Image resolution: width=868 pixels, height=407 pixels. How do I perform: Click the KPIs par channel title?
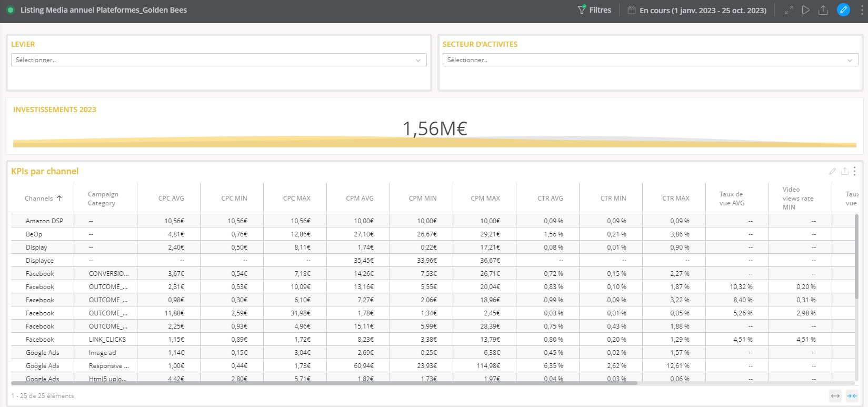point(45,171)
